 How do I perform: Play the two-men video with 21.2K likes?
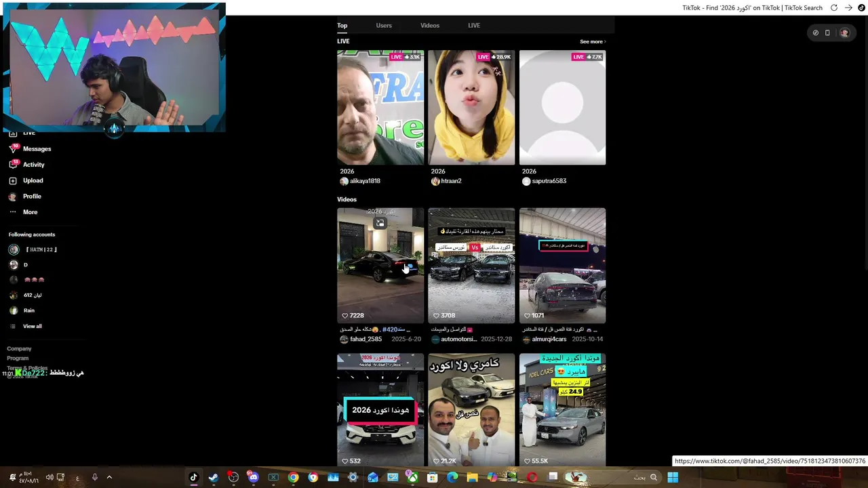tap(471, 410)
